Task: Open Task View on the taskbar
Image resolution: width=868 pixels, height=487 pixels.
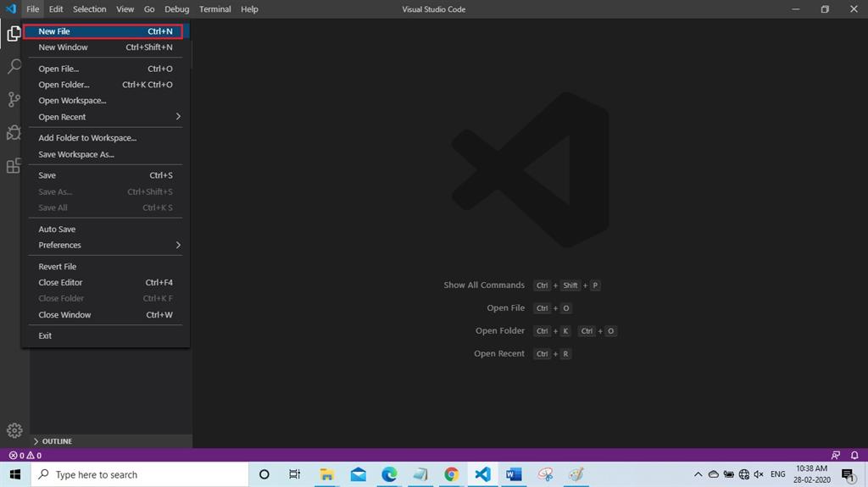Action: pyautogui.click(x=294, y=474)
